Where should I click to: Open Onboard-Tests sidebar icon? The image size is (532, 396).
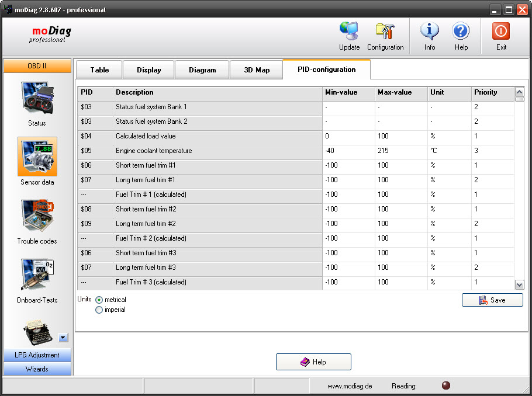[x=37, y=275]
